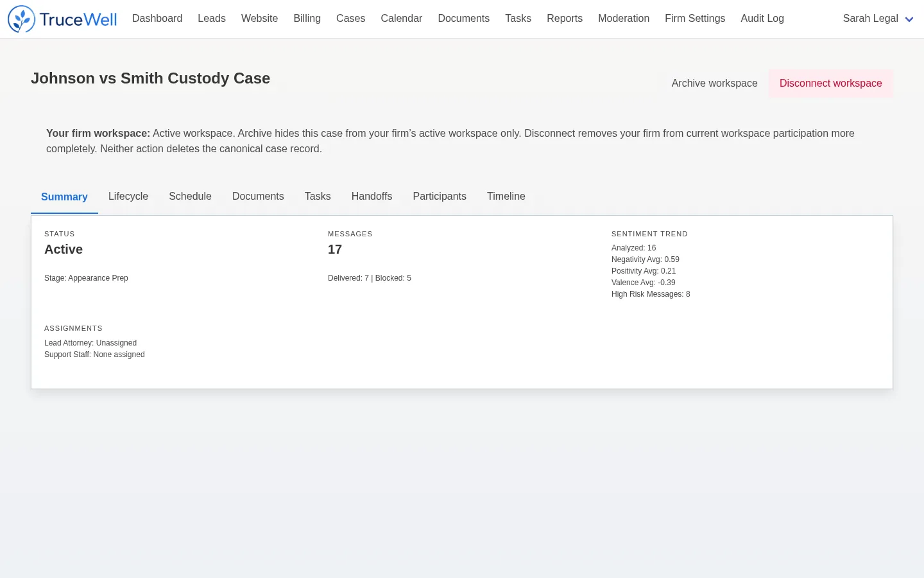
Task: Click 'Positivity Avg: 0.21' value
Action: click(x=644, y=271)
